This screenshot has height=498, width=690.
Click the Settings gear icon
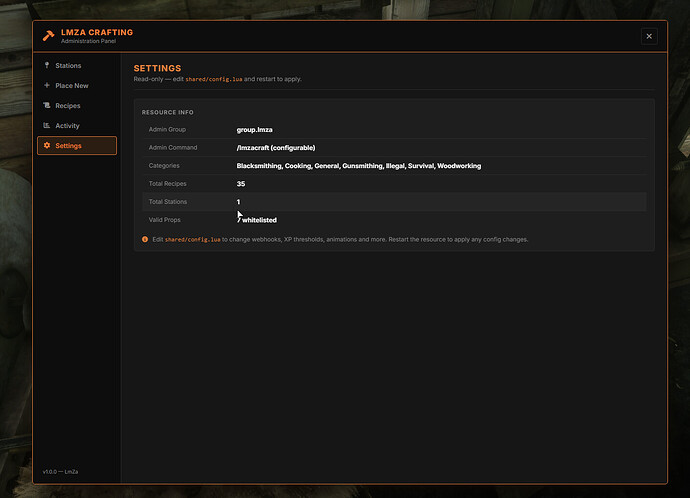click(47, 145)
